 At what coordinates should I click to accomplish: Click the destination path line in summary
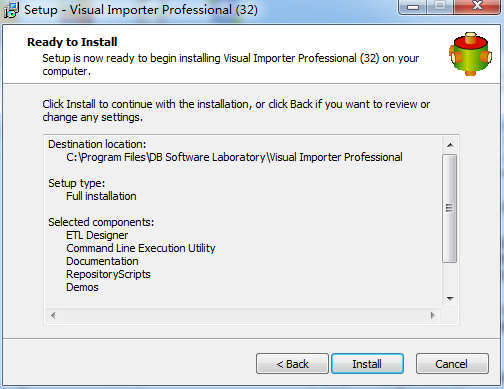pos(234,157)
